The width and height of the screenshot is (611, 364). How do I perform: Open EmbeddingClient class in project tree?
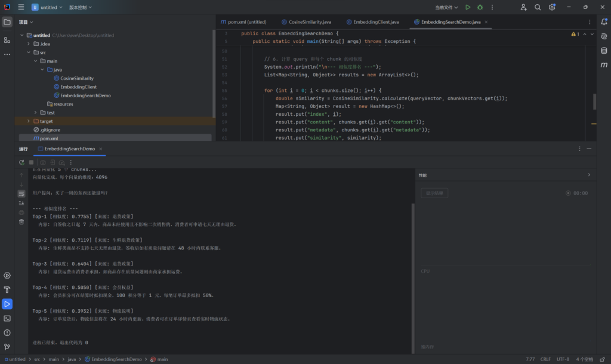(x=78, y=87)
